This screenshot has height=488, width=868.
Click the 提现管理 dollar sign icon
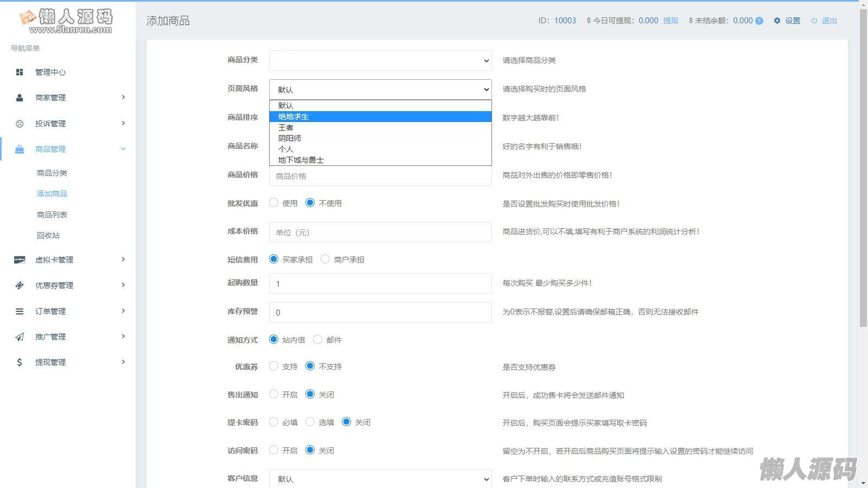coord(20,362)
